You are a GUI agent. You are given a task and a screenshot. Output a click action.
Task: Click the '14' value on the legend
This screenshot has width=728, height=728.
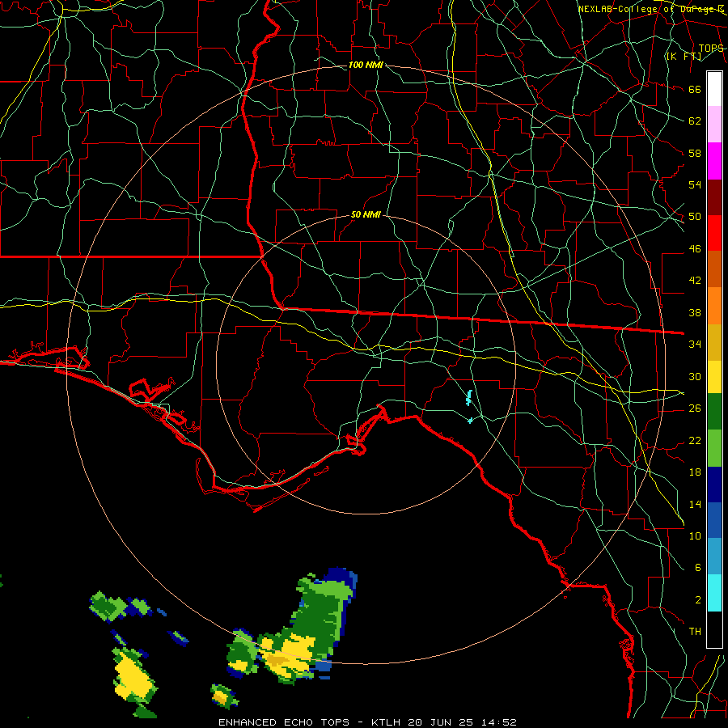click(695, 504)
